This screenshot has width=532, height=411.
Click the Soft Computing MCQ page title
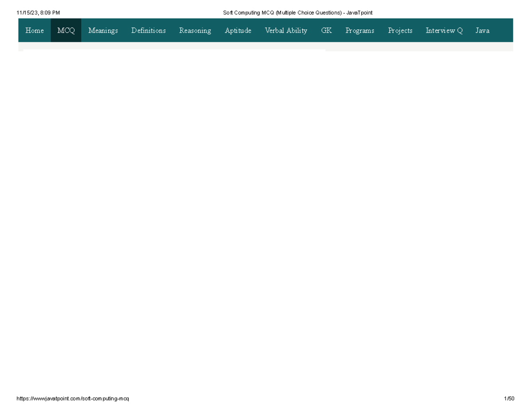[x=298, y=12]
